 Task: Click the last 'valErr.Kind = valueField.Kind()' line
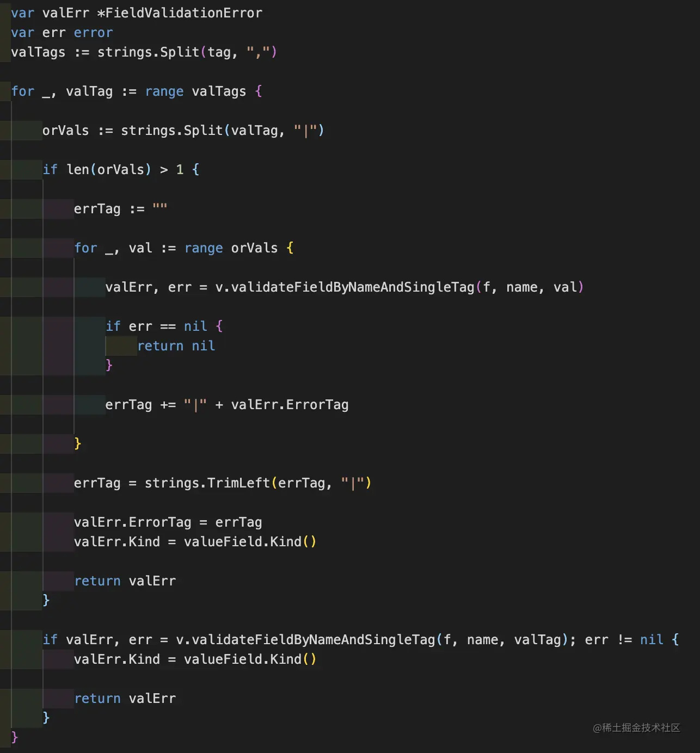coord(195,659)
